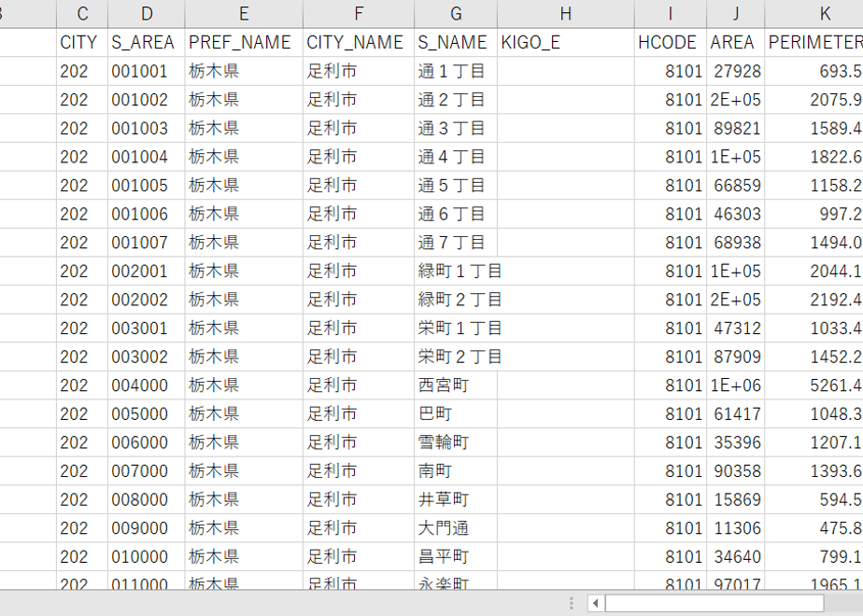Screen dimensions: 863x616
Task: Click the tab-bar split handle dots
Action: pos(572,603)
